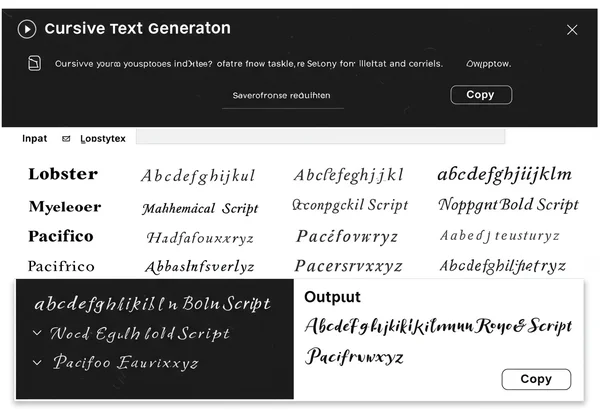Click the Saverofronse redulhten field
The height and width of the screenshot is (420, 600).
[282, 97]
